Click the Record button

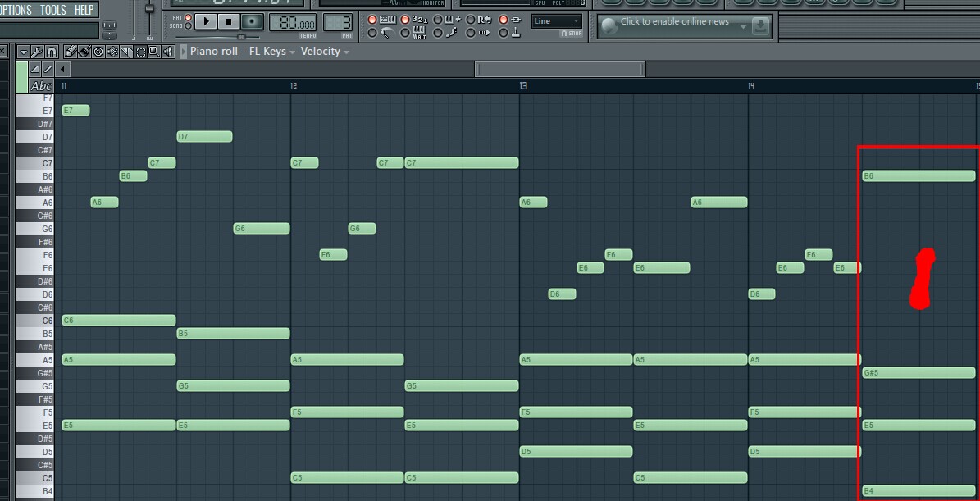(252, 22)
